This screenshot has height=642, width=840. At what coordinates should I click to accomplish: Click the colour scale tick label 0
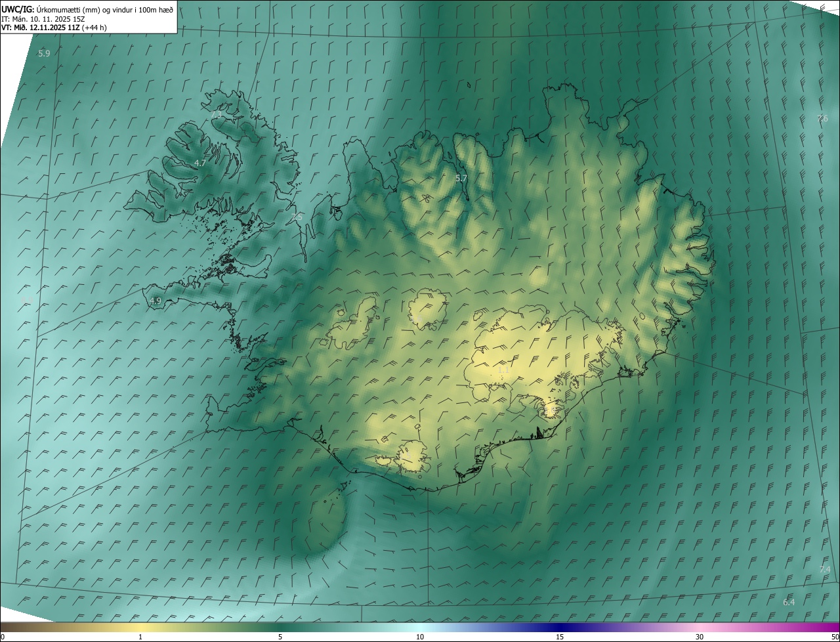3,637
